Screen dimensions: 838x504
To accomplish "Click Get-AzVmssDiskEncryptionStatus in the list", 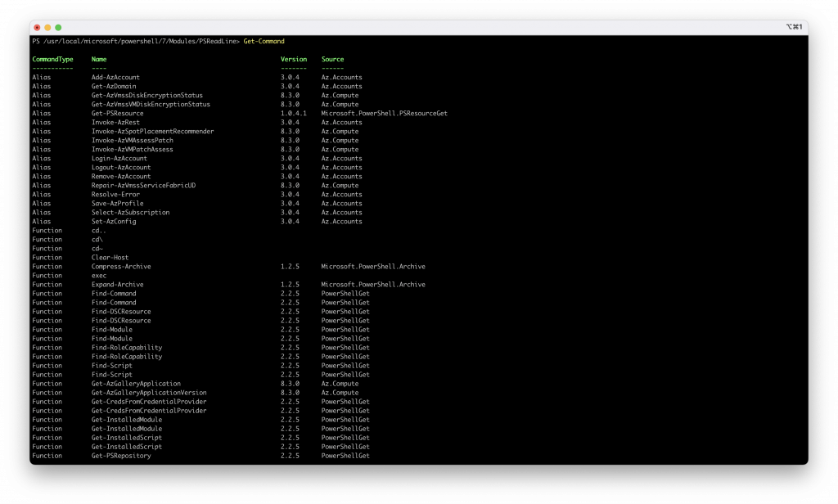I will [147, 96].
